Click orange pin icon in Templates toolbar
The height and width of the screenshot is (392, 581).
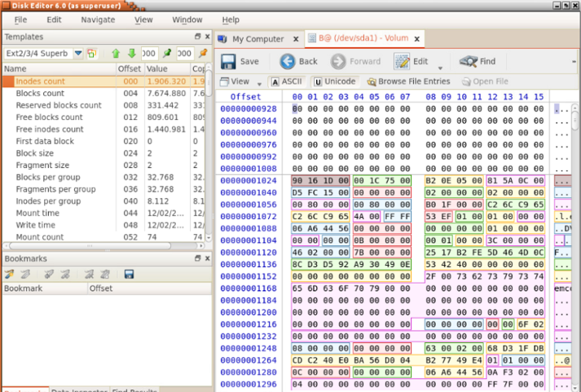click(204, 54)
